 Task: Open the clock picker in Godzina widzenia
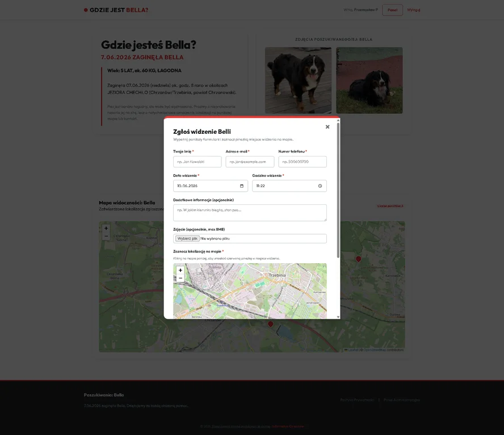[320, 186]
